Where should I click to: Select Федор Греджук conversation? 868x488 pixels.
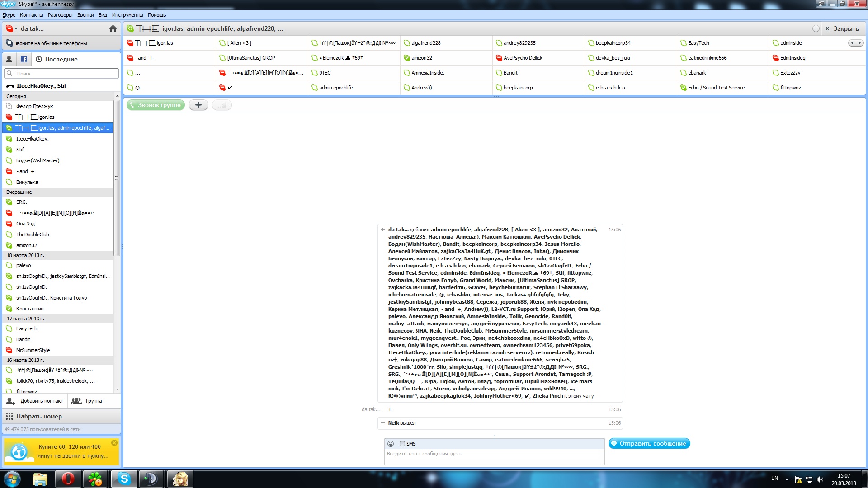coord(58,106)
